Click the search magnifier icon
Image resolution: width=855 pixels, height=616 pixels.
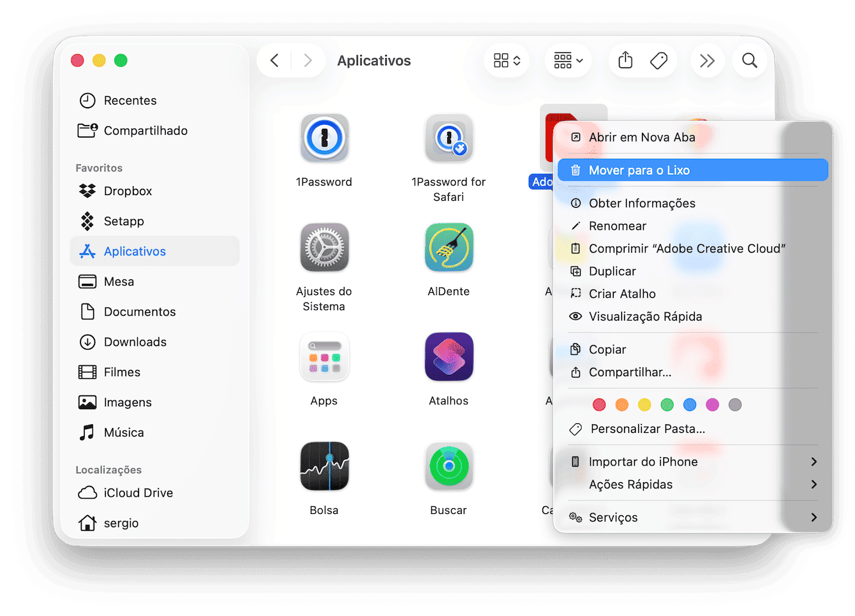[x=750, y=61]
